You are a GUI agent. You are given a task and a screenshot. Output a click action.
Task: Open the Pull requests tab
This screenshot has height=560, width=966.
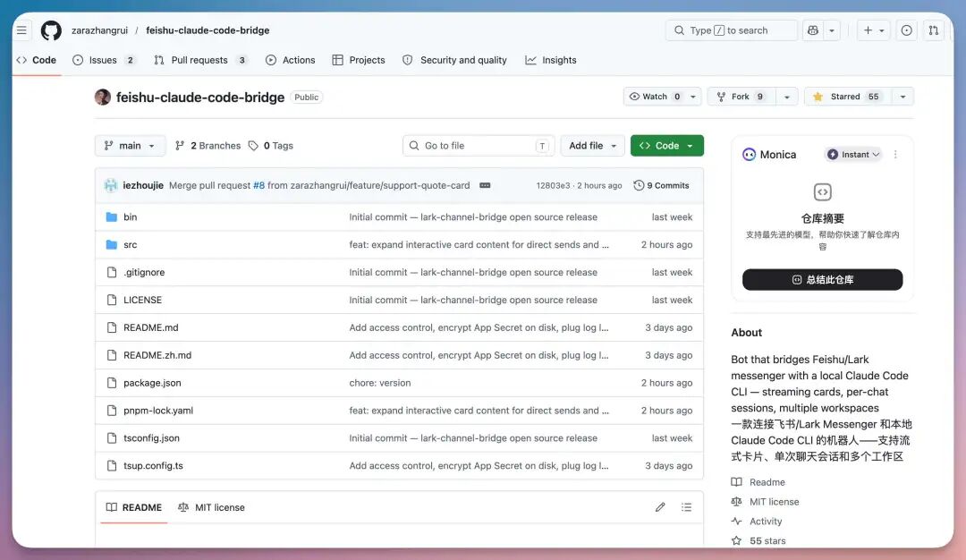pyautogui.click(x=200, y=60)
